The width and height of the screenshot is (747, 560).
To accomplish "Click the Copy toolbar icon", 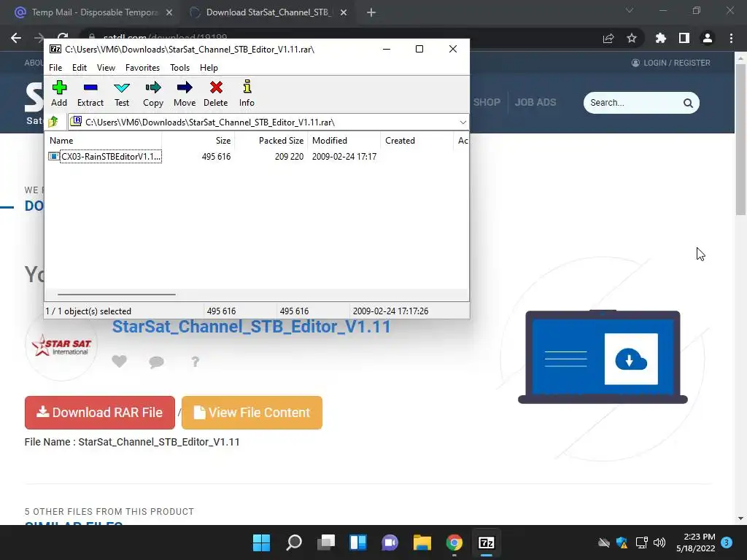I will [x=153, y=94].
